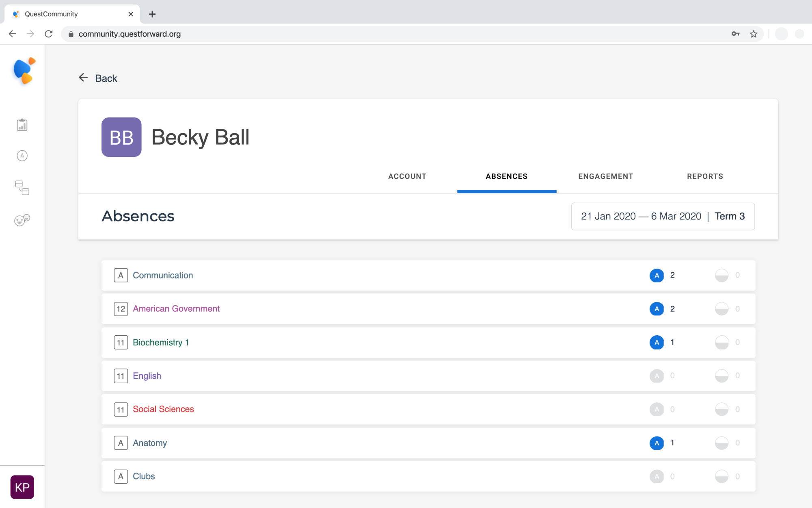Click the half-day icon in Biochemistry 1 row
The image size is (812, 508).
[x=721, y=342]
